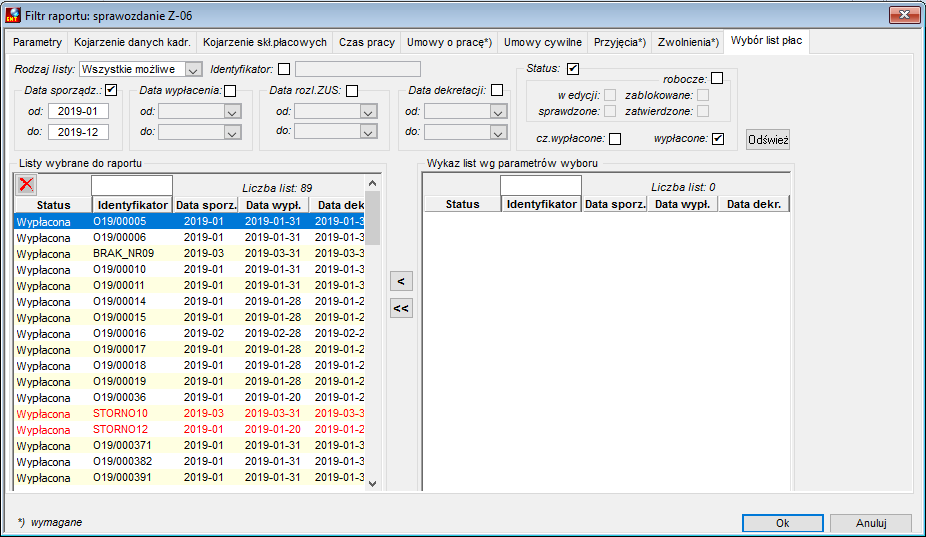Select list row O19/000391
This screenshot has height=537, width=926.
tap(190, 477)
